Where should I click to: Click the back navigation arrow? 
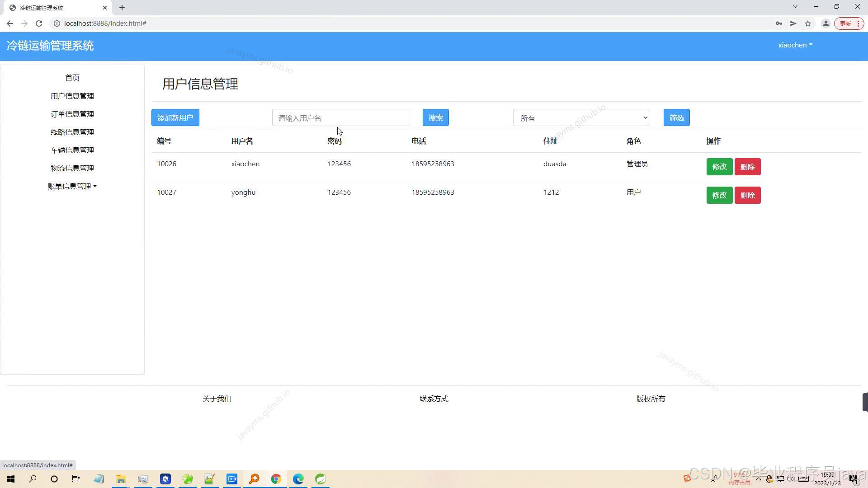(10, 23)
